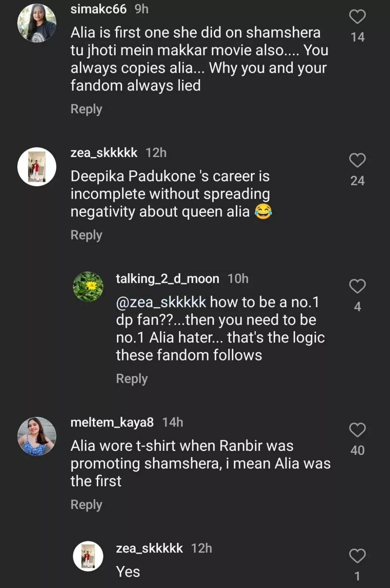Tap zea_skkkkk username above "Yes" reply

pyautogui.click(x=149, y=548)
